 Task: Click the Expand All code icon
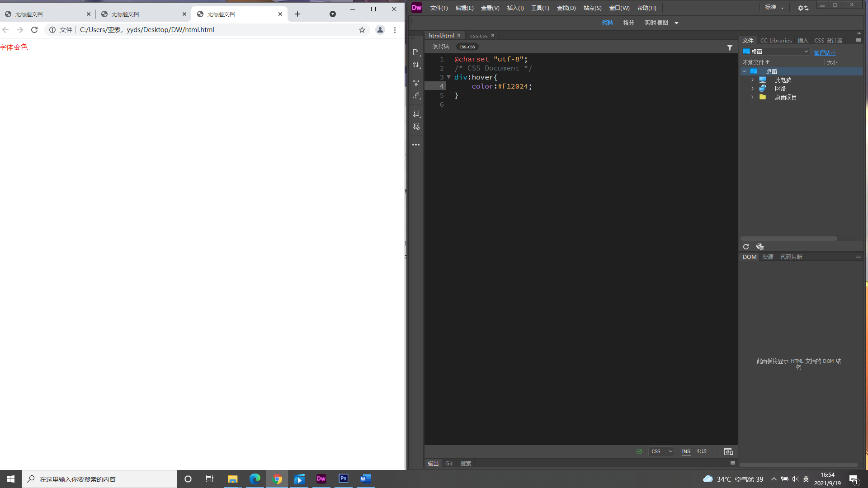[x=416, y=83]
